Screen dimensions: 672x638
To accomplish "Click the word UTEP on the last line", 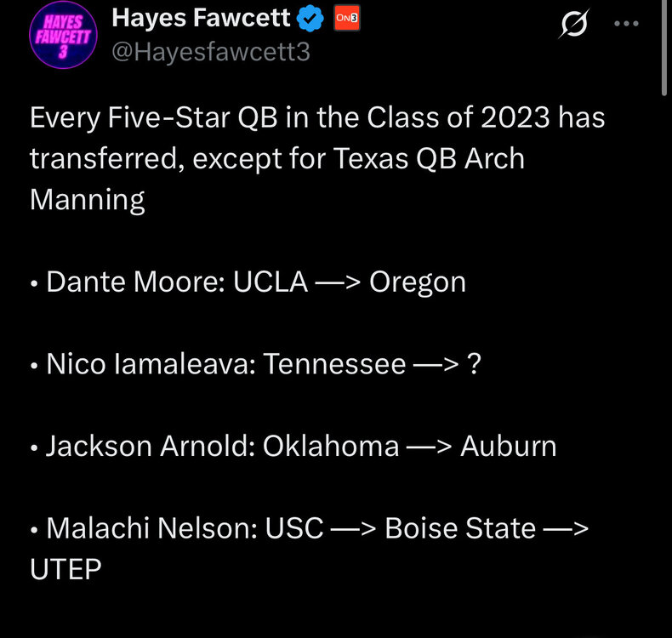I will click(65, 569).
